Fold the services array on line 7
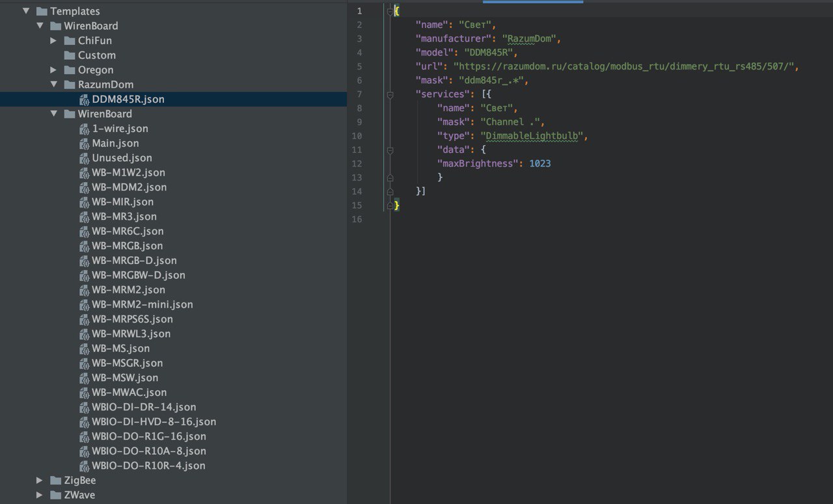 tap(390, 94)
